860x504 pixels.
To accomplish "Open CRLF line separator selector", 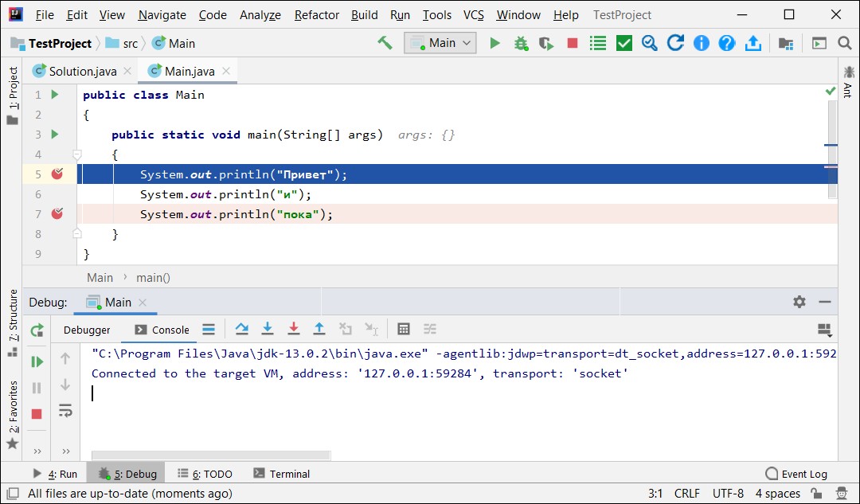I will 686,493.
